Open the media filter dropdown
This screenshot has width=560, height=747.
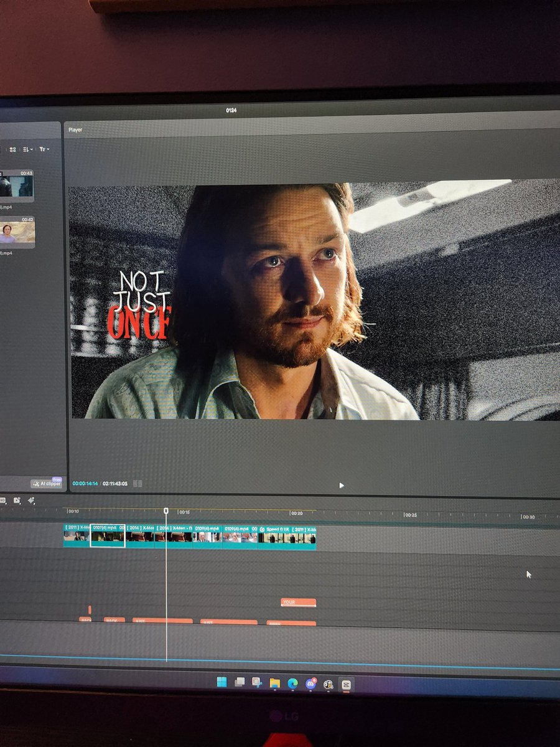pos(44,149)
